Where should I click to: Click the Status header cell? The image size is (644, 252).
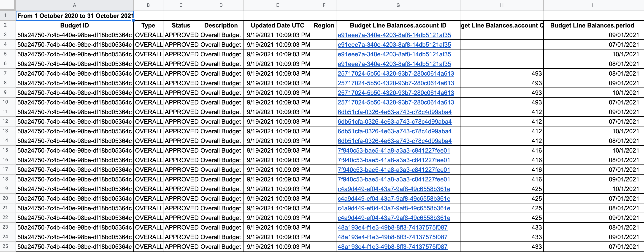coord(181,25)
